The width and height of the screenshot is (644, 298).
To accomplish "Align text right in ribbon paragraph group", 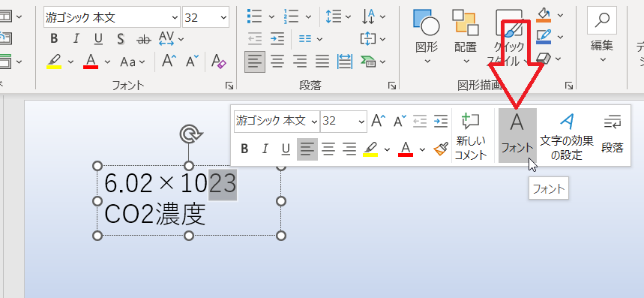I will (x=300, y=62).
